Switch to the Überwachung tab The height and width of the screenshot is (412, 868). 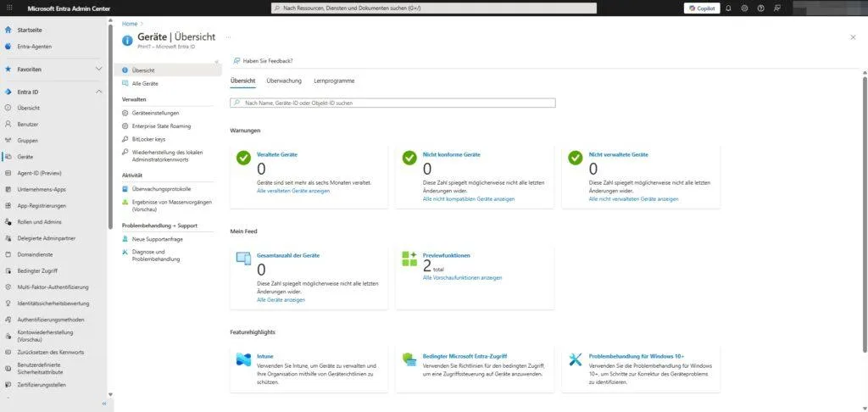tap(284, 81)
